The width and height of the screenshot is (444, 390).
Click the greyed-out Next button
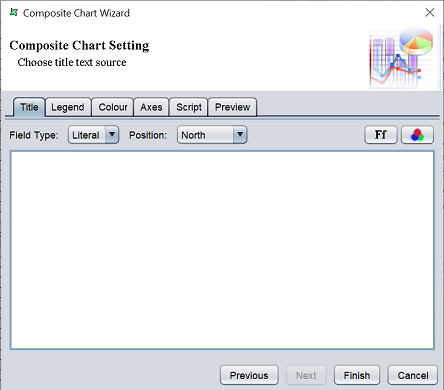(x=306, y=375)
